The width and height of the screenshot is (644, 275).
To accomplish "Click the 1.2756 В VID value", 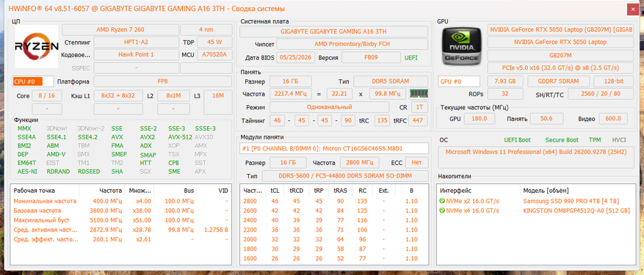I will tap(216, 230).
